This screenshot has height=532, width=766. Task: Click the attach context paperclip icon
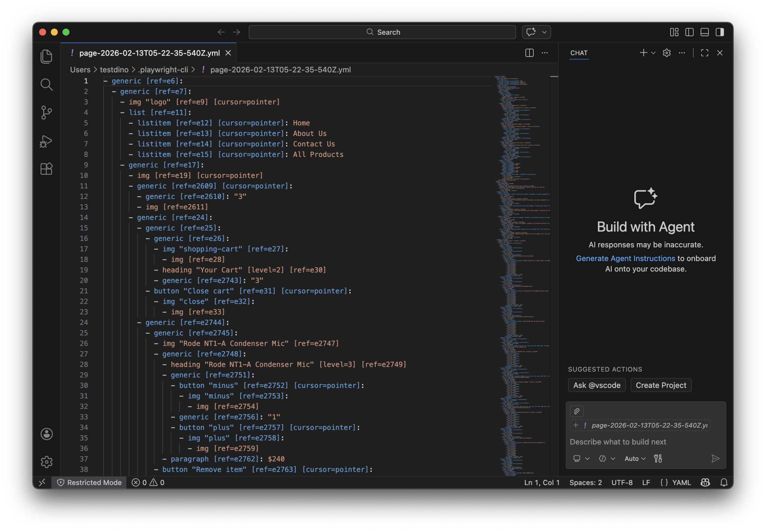pyautogui.click(x=577, y=411)
